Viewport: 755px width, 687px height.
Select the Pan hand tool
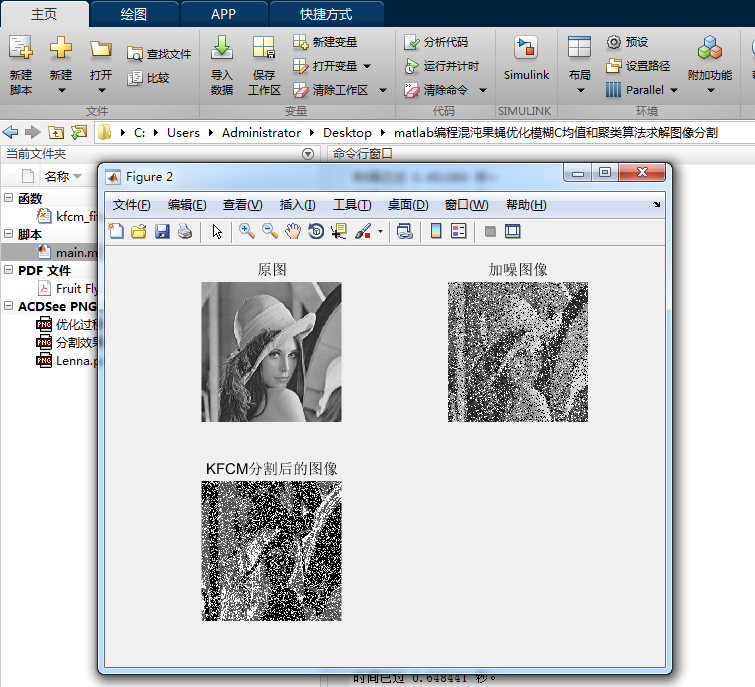pos(293,232)
